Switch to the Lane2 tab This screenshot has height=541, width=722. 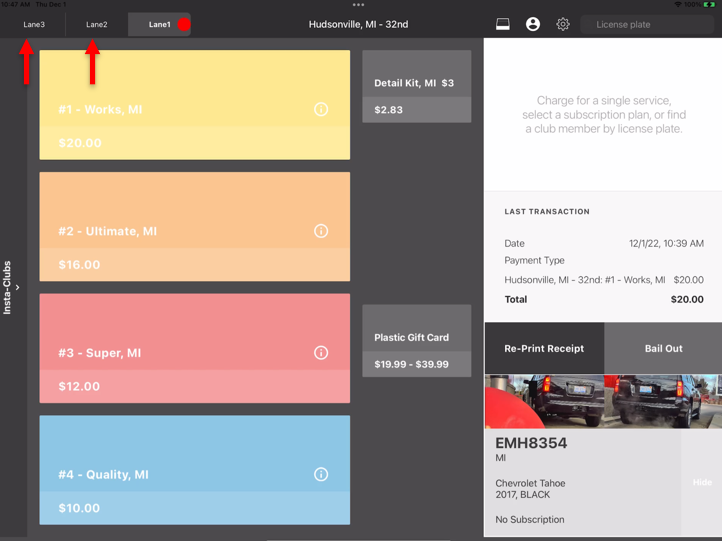tap(97, 24)
